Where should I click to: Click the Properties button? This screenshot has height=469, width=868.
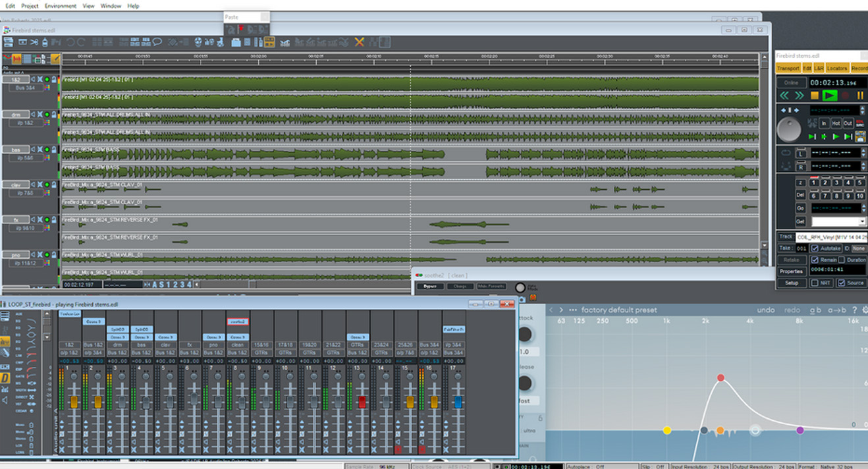point(791,271)
